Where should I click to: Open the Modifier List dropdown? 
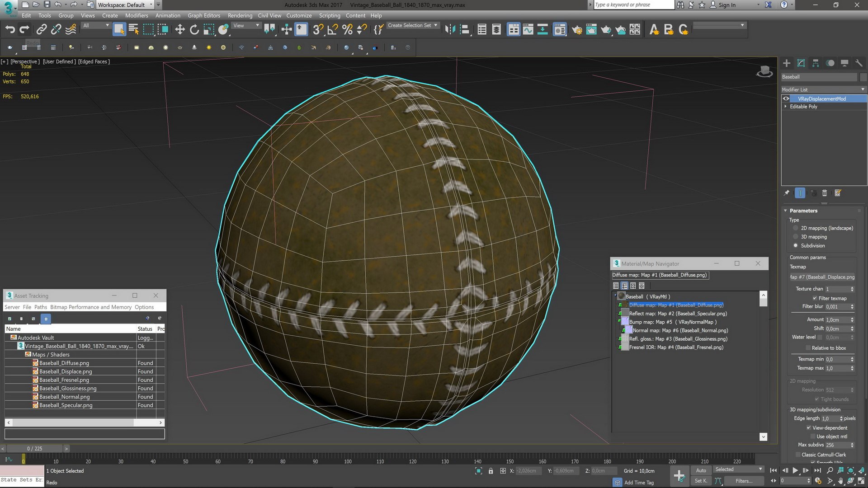tap(824, 89)
